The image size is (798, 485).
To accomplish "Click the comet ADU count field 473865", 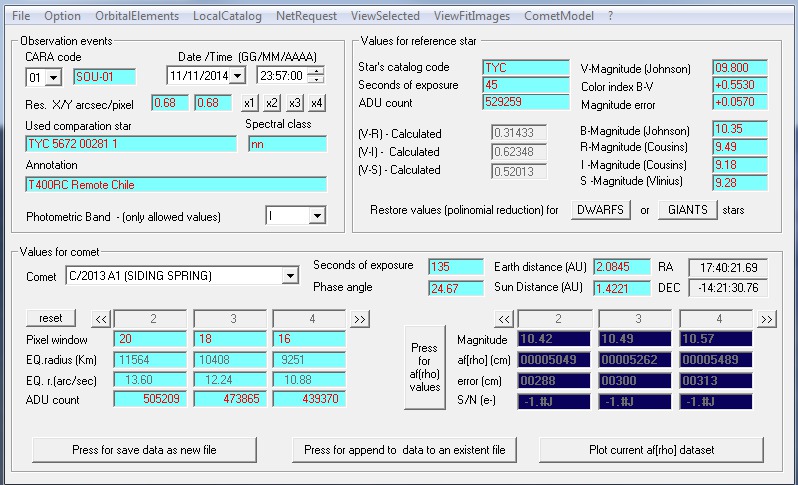I will (x=230, y=399).
